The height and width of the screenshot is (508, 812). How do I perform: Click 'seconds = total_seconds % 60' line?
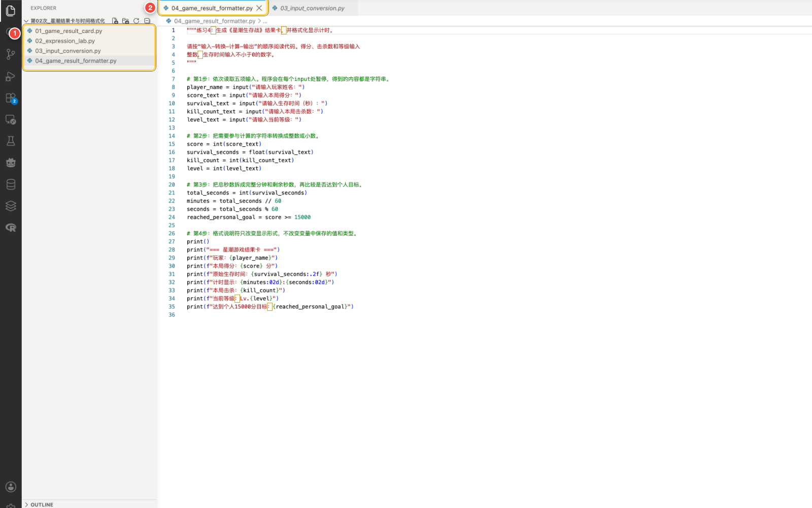coord(232,209)
